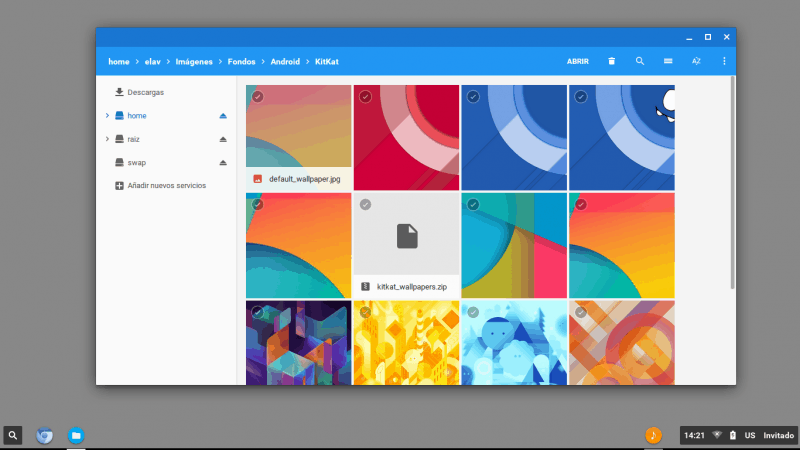Image resolution: width=800 pixels, height=450 pixels.
Task: Go to home in the breadcrumb
Action: (x=119, y=62)
